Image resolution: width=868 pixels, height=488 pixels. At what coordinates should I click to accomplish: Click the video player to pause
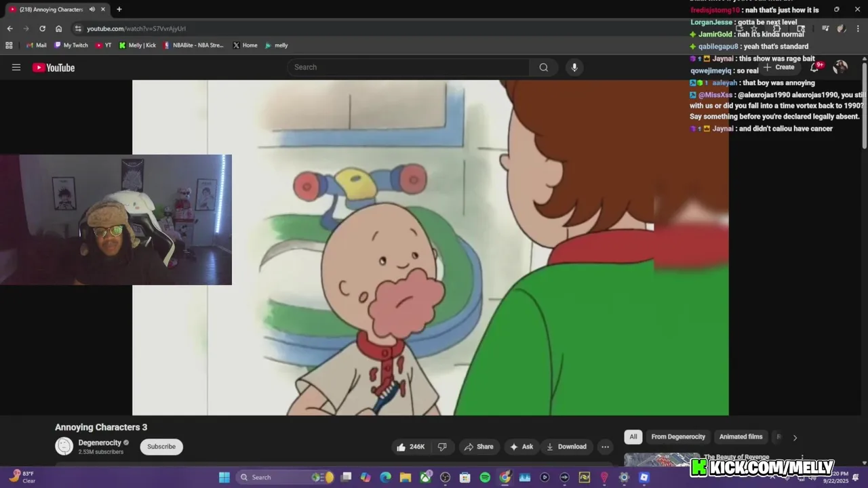(x=430, y=247)
